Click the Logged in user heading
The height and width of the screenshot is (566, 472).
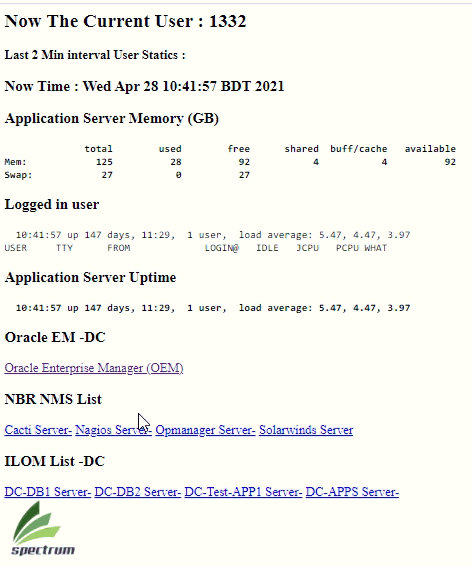point(52,205)
